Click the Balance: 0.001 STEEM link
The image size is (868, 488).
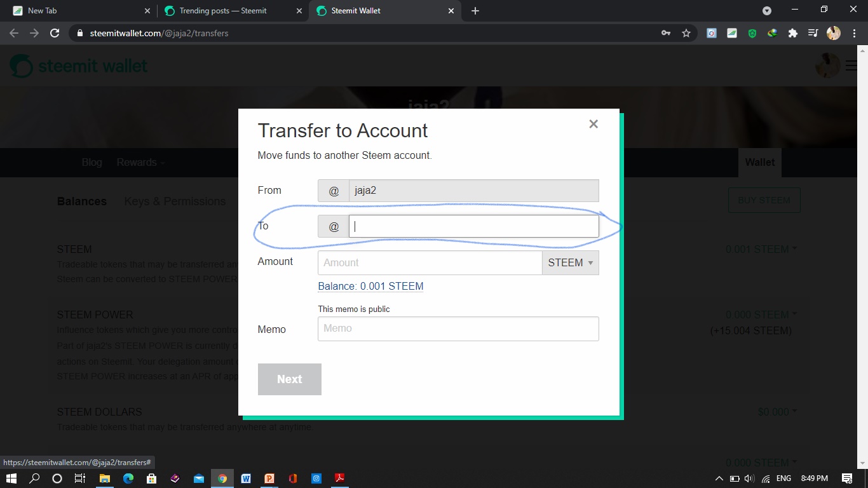tap(370, 286)
